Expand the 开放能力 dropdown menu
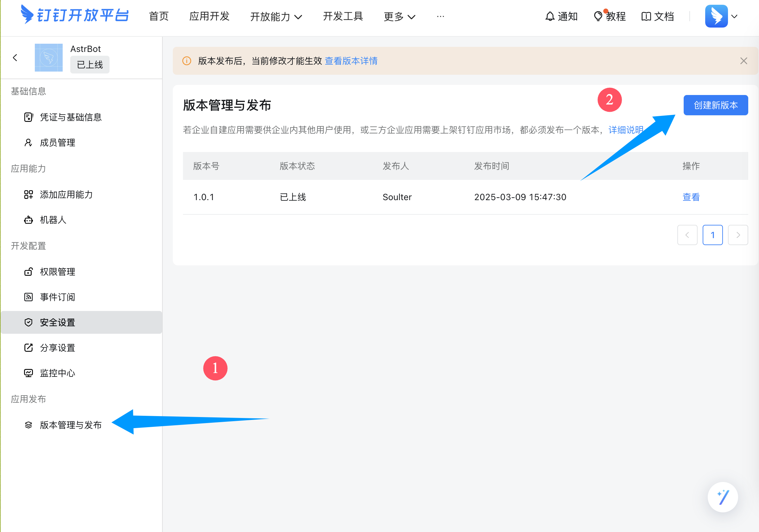The image size is (759, 532). pyautogui.click(x=276, y=16)
